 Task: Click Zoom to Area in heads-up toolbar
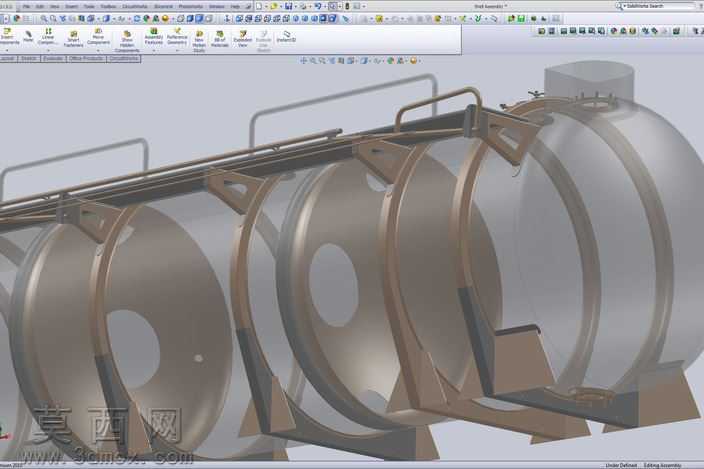tap(321, 61)
